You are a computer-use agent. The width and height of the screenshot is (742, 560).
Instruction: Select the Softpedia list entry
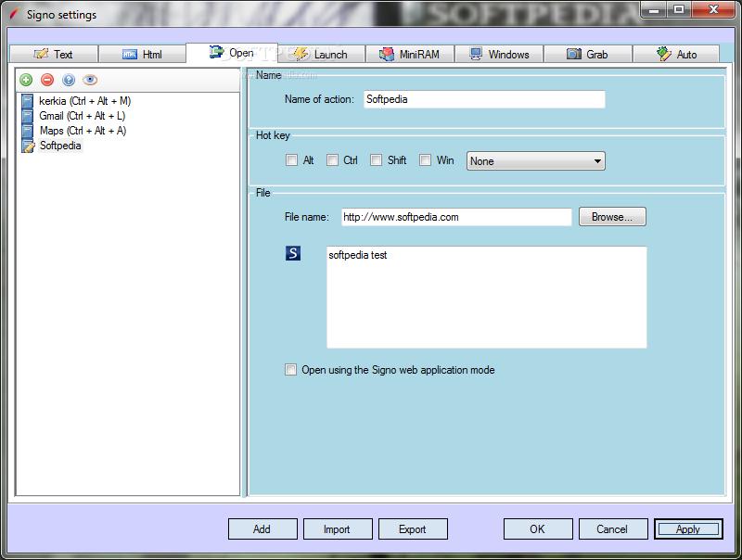60,146
